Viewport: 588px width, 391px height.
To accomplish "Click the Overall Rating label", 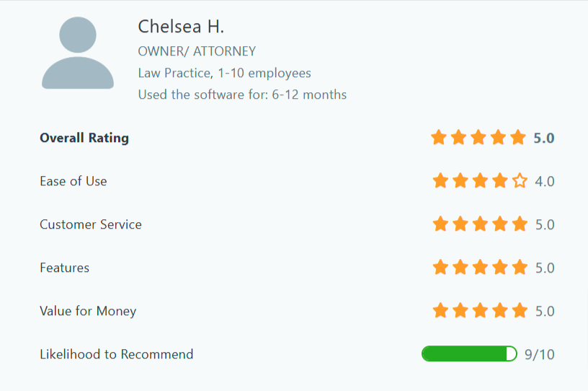I will tap(84, 138).
